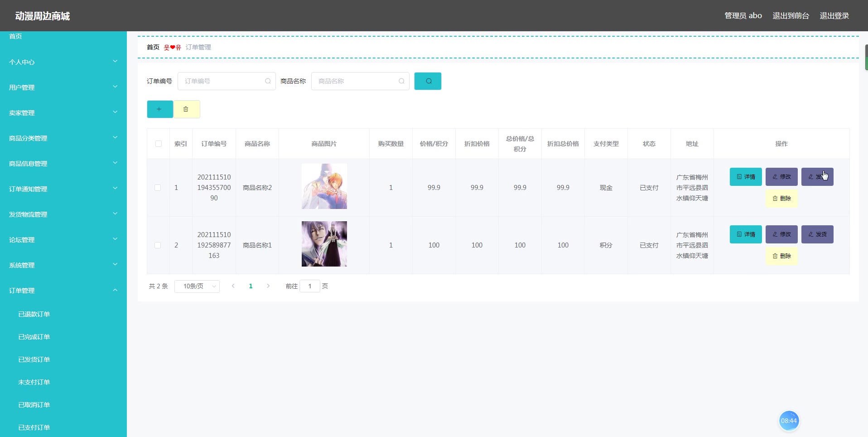Select page number 1 in pagination
The image size is (868, 437).
251,286
